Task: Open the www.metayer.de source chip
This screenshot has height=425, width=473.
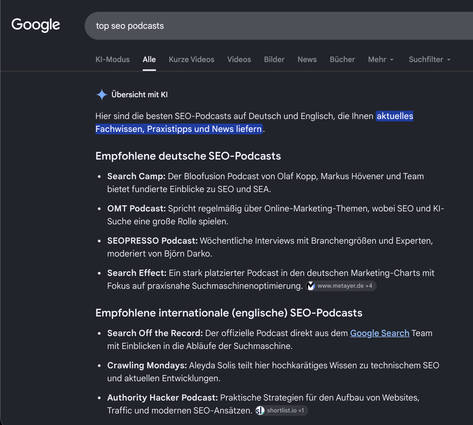Action: [341, 286]
